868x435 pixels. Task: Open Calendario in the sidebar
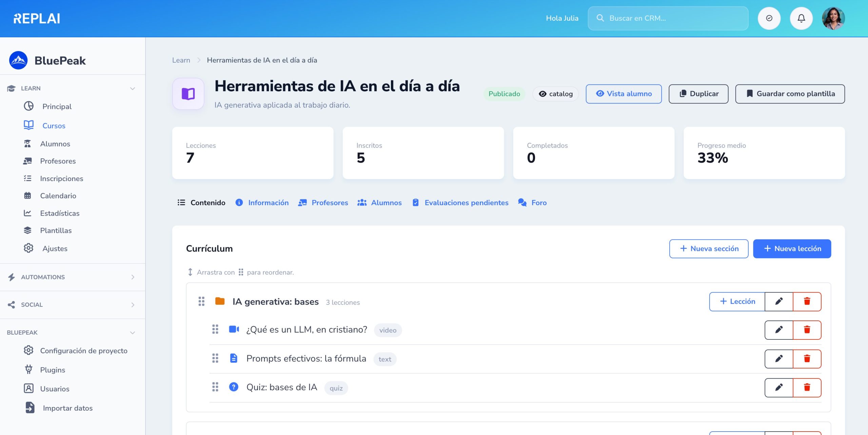50,196
